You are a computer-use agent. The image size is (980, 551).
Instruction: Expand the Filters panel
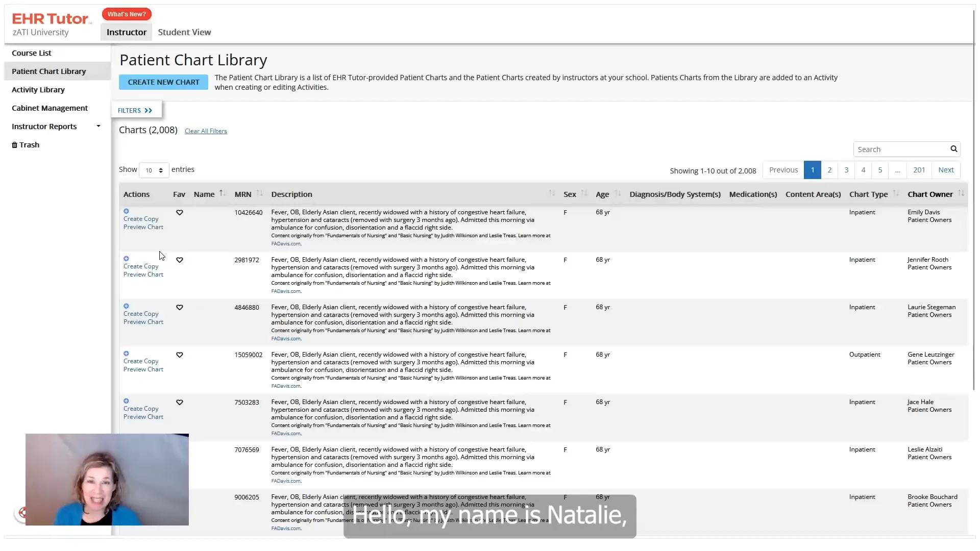click(135, 110)
